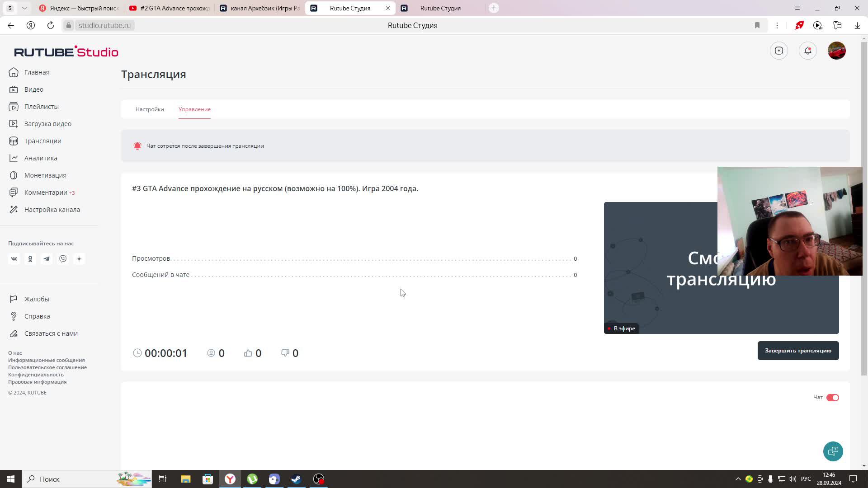This screenshot has height=488, width=868.
Task: Open the support chat floating button
Action: (x=833, y=451)
